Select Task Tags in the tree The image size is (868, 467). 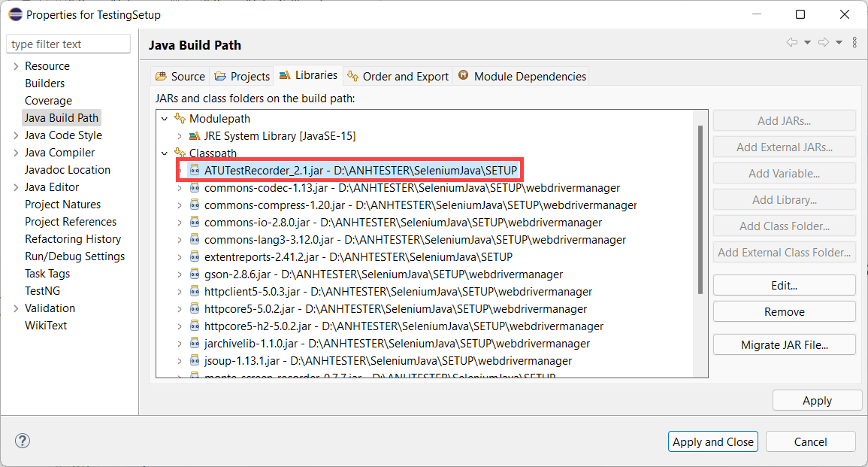[47, 273]
